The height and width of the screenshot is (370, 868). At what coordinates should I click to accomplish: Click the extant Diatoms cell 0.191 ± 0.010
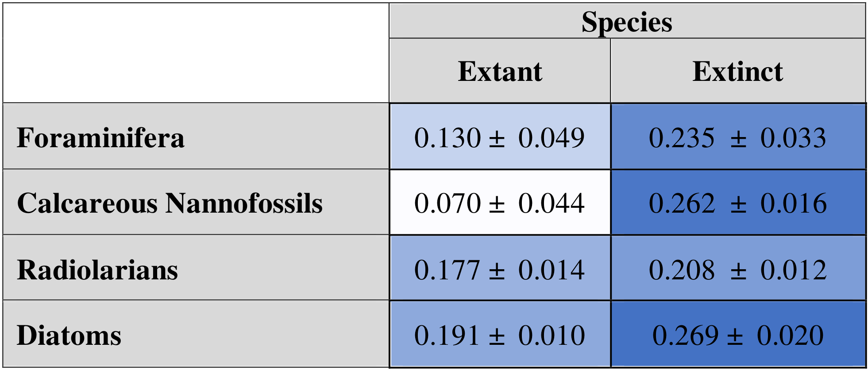point(499,335)
